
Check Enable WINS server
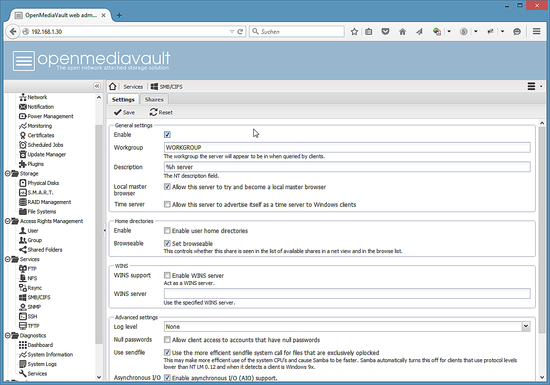click(167, 276)
